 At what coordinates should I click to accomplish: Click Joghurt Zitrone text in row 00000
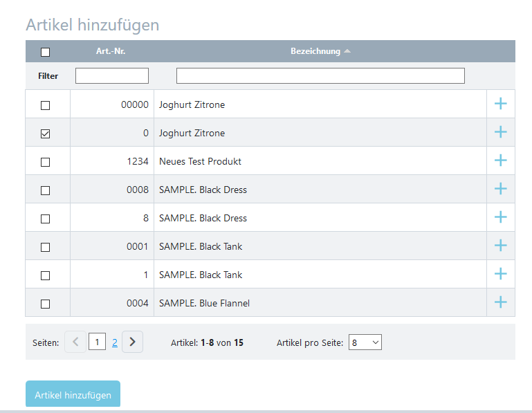pyautogui.click(x=192, y=104)
